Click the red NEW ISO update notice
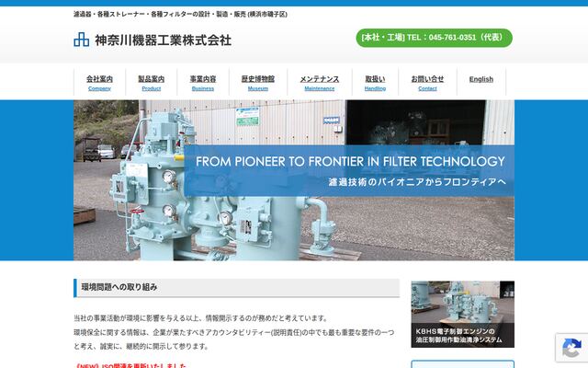The width and height of the screenshot is (588, 368). point(130,365)
